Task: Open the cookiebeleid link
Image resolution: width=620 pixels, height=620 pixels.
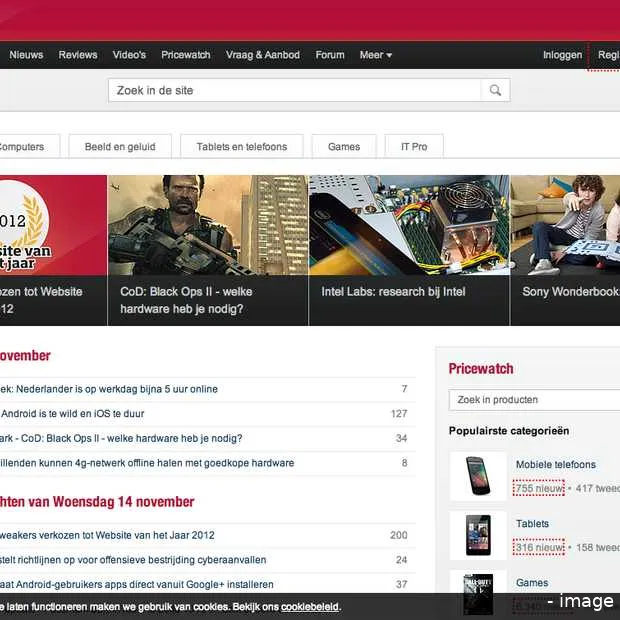Action: (309, 607)
